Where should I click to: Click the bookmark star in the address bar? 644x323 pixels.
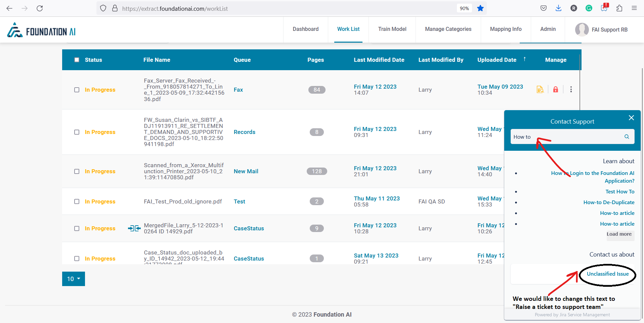(x=480, y=8)
